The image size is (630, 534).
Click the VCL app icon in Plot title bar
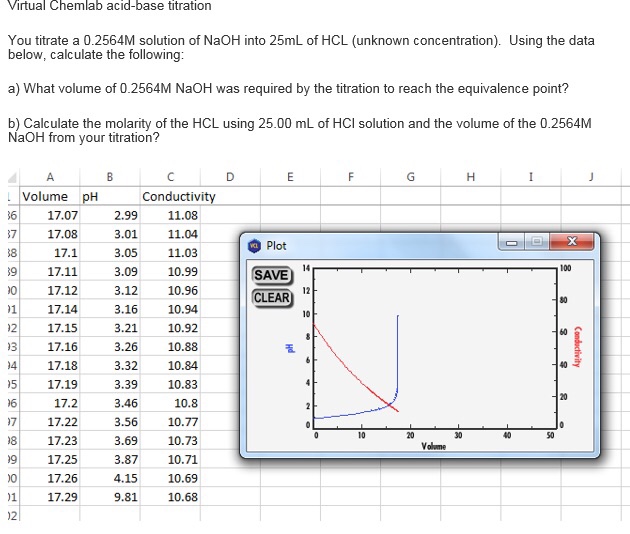254,246
